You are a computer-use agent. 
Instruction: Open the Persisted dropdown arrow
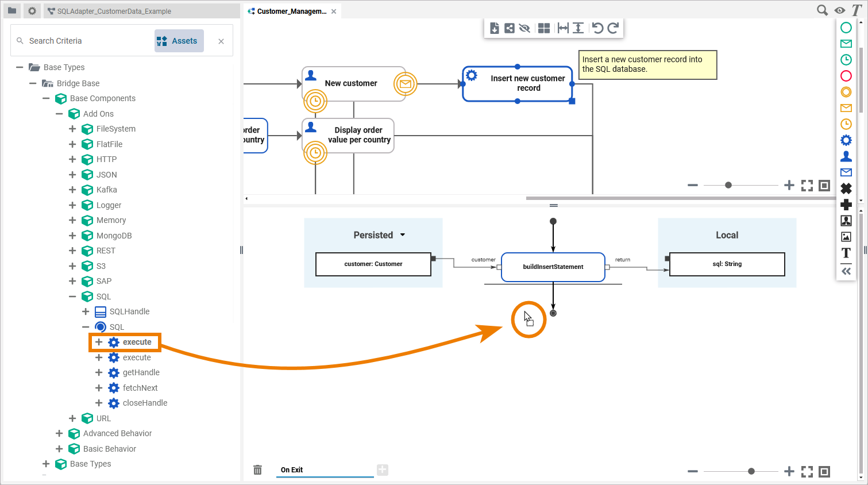pyautogui.click(x=403, y=235)
